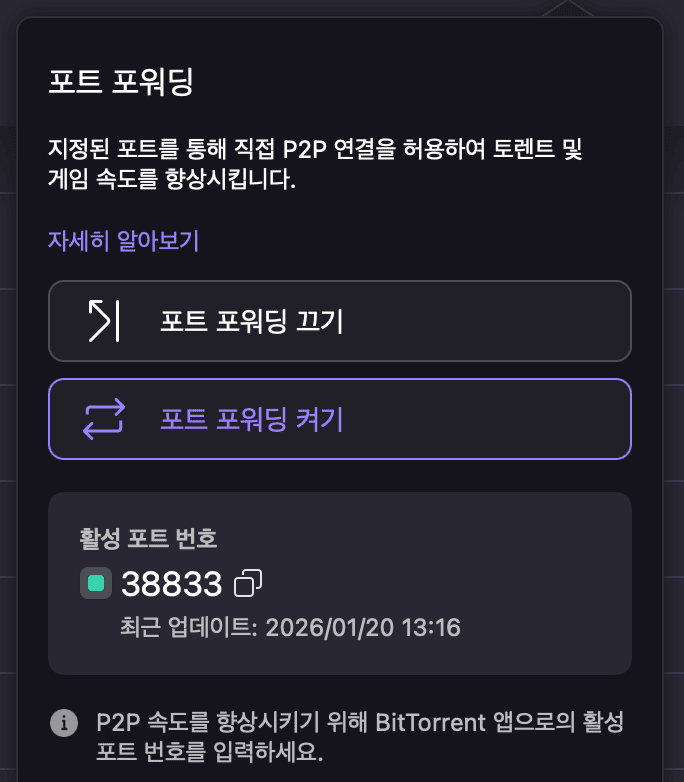Click the 활성 포트 번호 label

148,538
